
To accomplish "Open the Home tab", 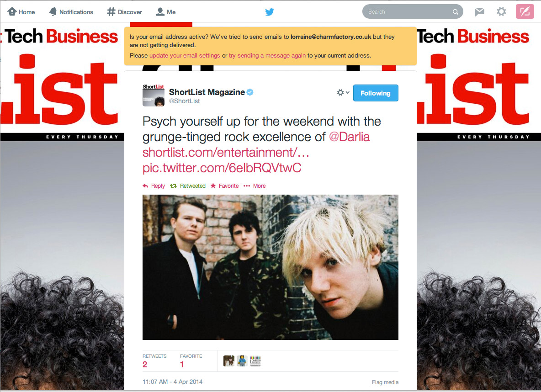I will pos(21,12).
